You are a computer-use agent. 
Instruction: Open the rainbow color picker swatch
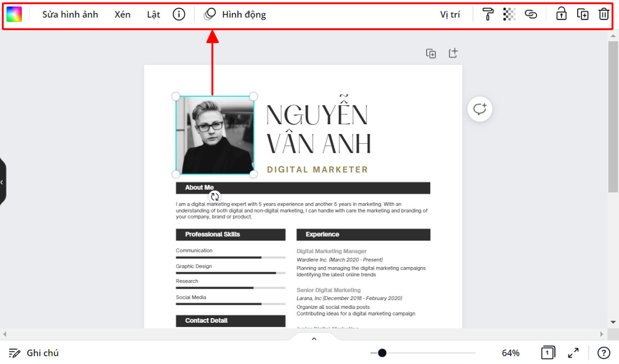pyautogui.click(x=14, y=14)
